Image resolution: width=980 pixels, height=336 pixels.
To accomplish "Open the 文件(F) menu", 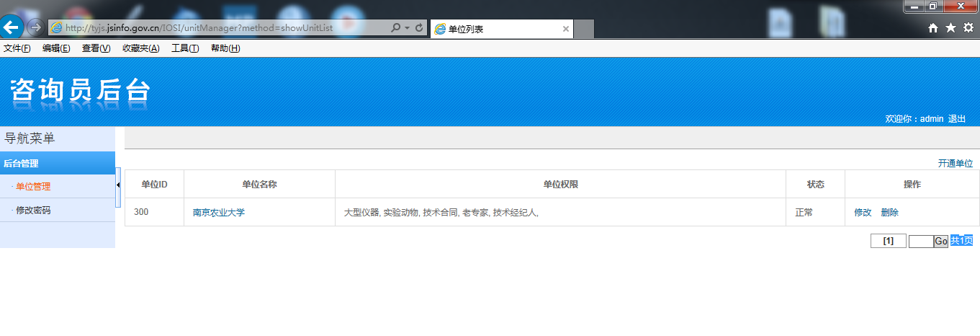I will (x=17, y=48).
